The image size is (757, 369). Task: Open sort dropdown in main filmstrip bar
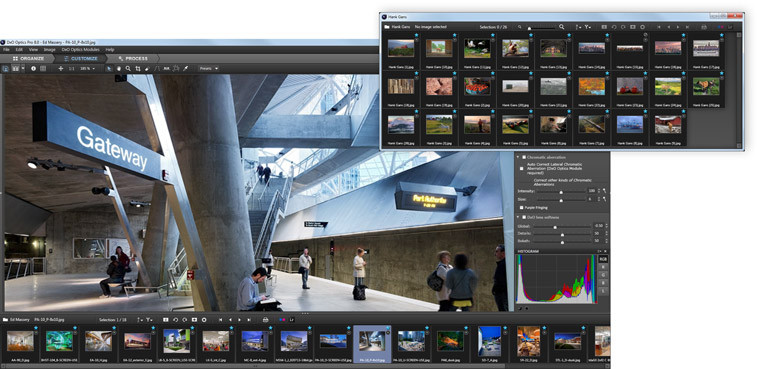pyautogui.click(x=140, y=320)
